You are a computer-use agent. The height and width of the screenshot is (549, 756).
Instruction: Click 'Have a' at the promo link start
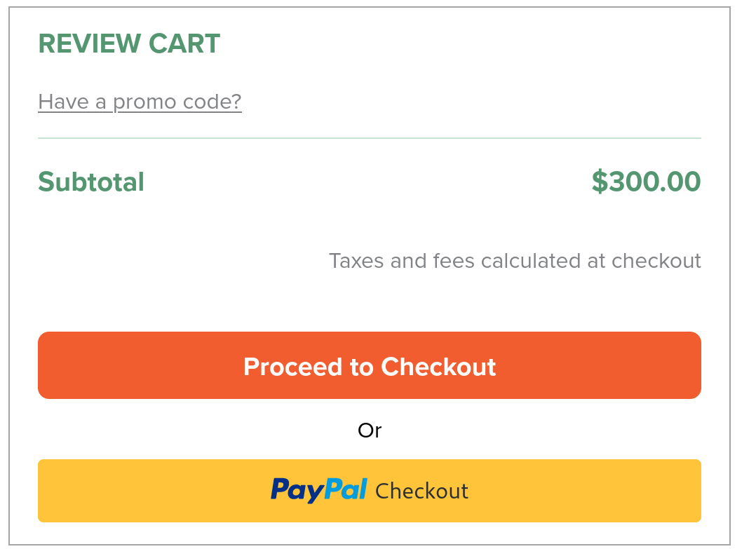[72, 102]
